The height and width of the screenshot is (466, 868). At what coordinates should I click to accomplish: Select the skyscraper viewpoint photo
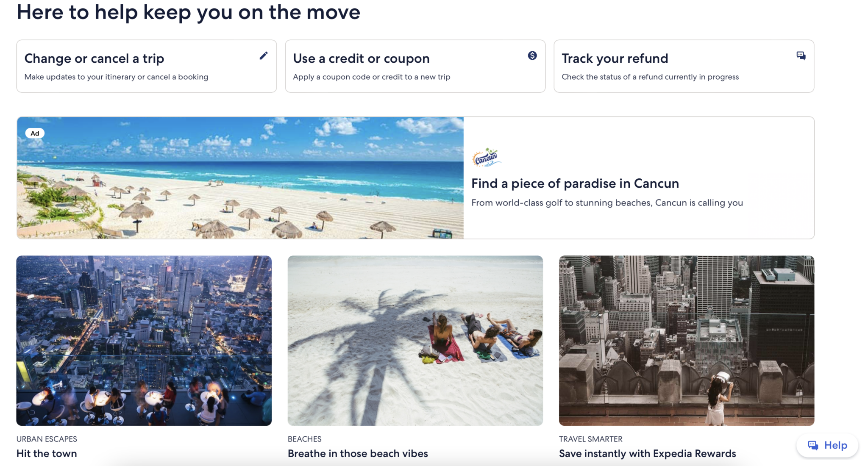coord(686,340)
